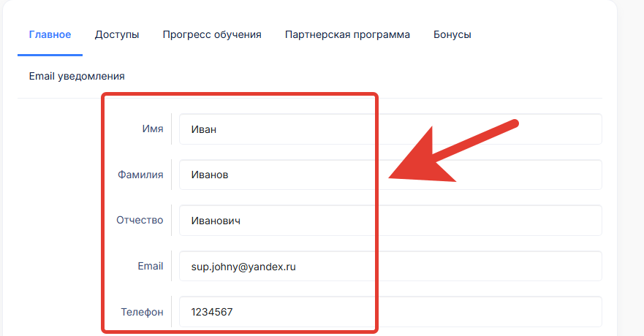Click the Телефон label

tap(142, 312)
